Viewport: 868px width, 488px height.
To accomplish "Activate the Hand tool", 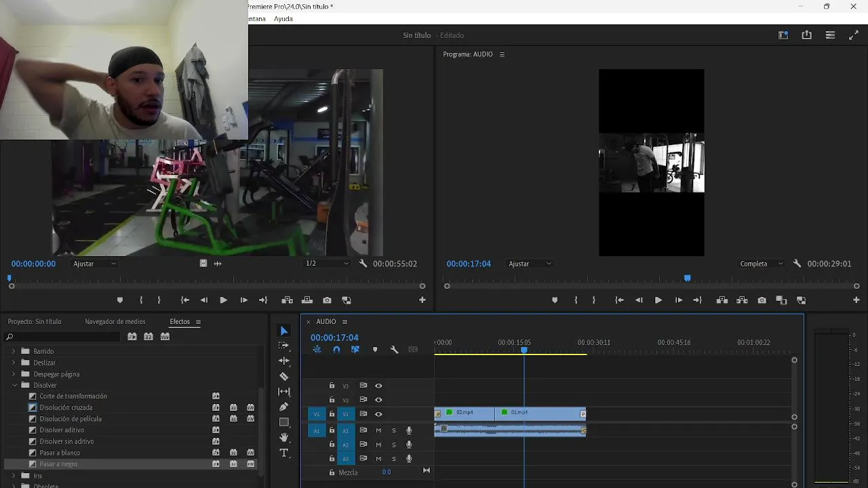I will (x=284, y=437).
